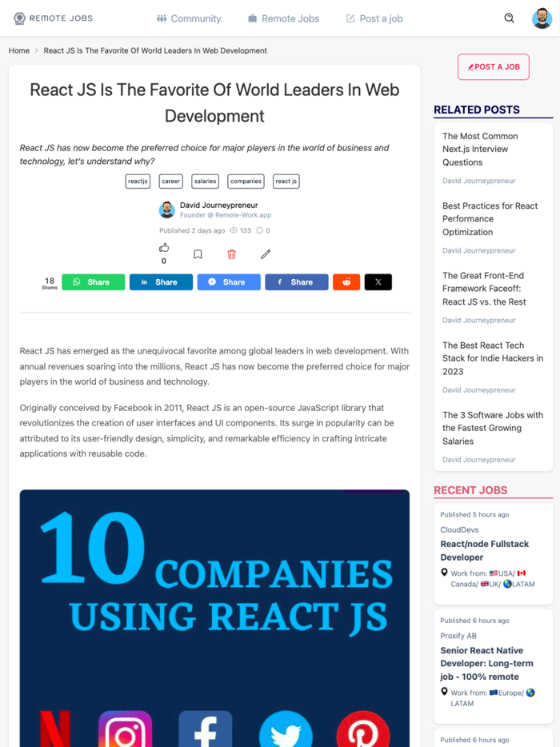
Task: Open the Remote Jobs menu item
Action: click(x=283, y=18)
